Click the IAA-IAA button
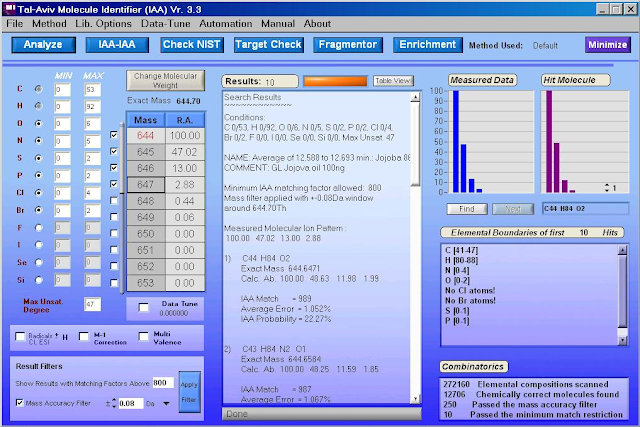Viewport: 640px width, 427px height. [117, 44]
